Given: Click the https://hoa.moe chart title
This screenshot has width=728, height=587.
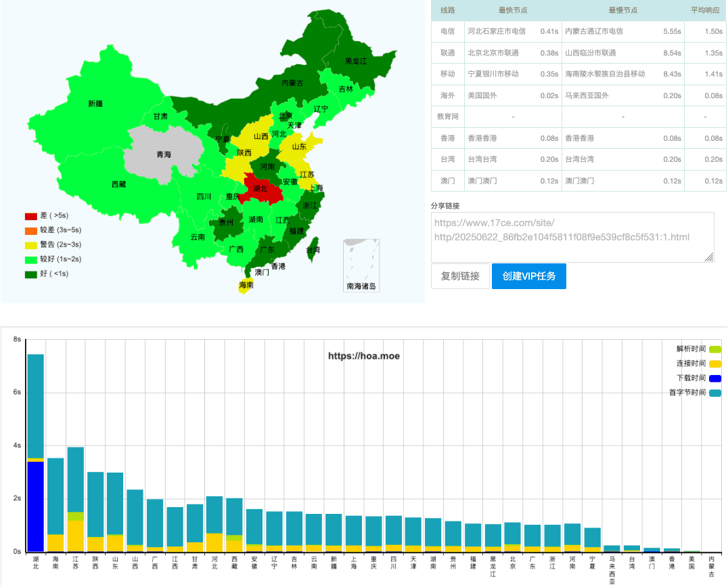Looking at the screenshot, I should click(x=364, y=356).
